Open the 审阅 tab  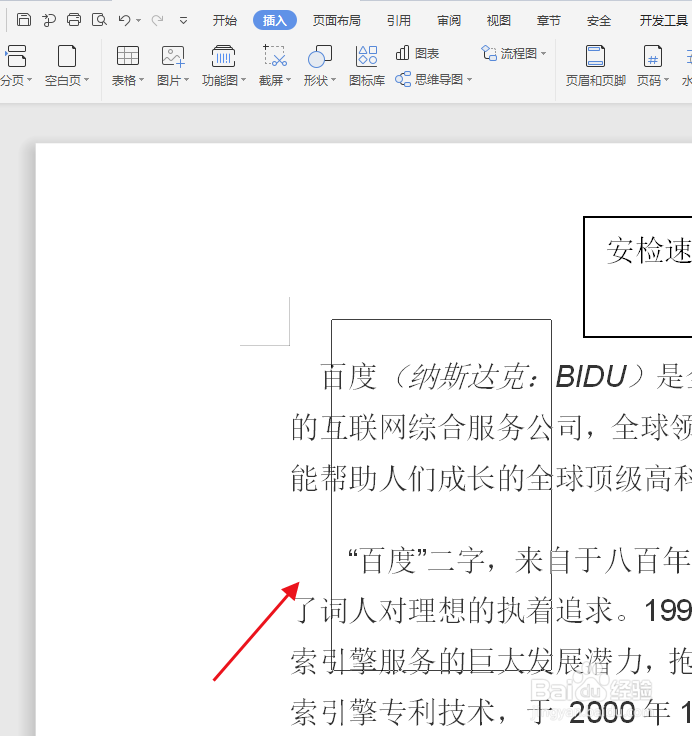[449, 21]
